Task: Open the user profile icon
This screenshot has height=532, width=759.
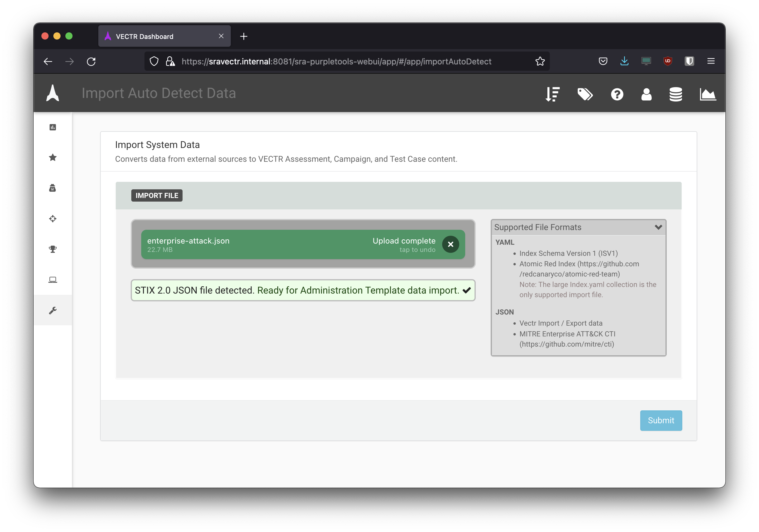Action: (646, 94)
